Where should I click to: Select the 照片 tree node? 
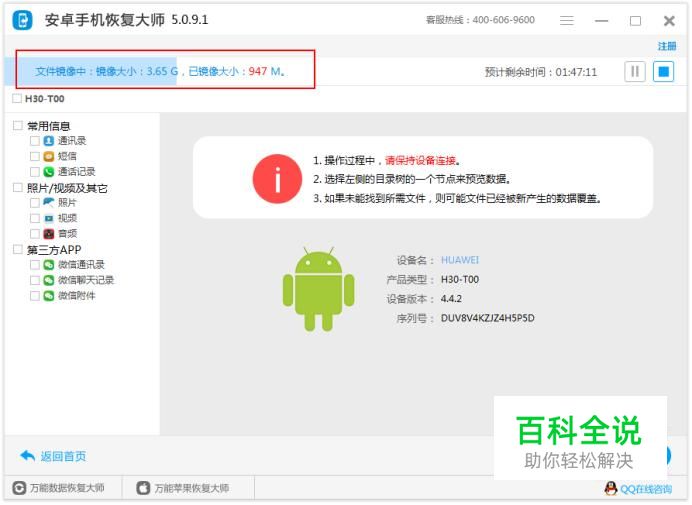(x=67, y=203)
